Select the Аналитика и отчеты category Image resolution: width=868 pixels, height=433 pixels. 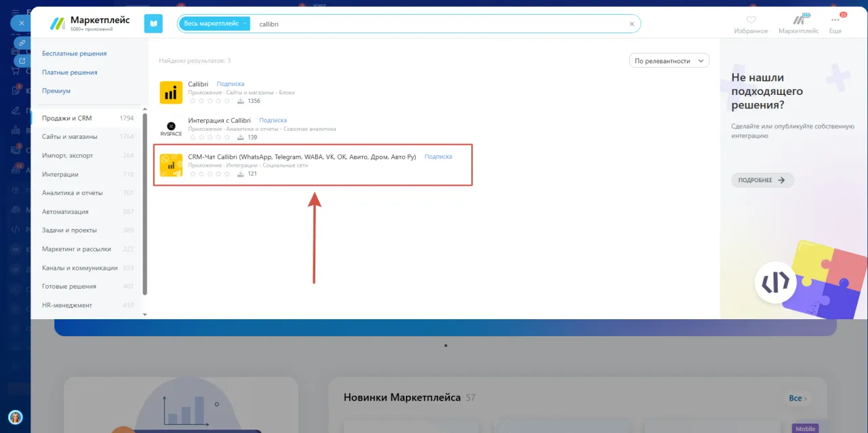coord(73,192)
